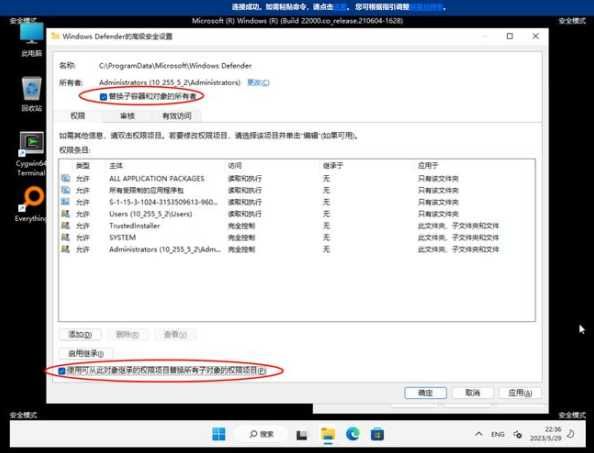Image resolution: width=594 pixels, height=453 pixels.
Task: Open the This PC (此电脑) desktop icon
Action: pos(31,40)
